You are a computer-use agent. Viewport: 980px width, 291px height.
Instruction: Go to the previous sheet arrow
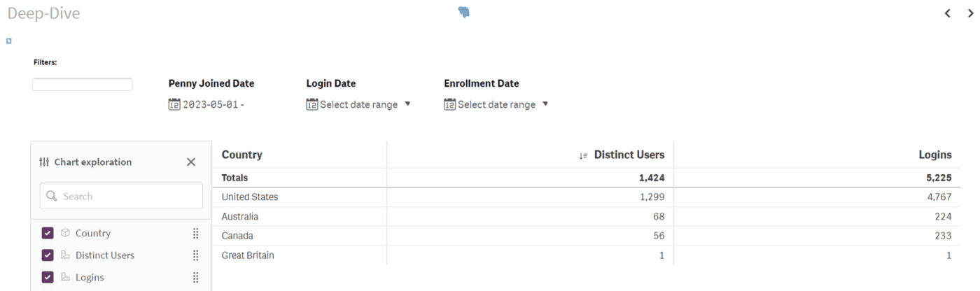point(948,13)
